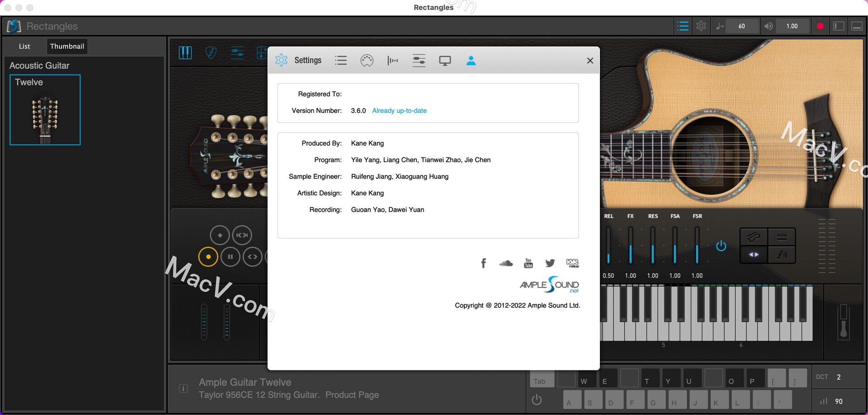The image size is (868, 415).
Task: Click the yellow-ringed dot articulation button
Action: 208,256
